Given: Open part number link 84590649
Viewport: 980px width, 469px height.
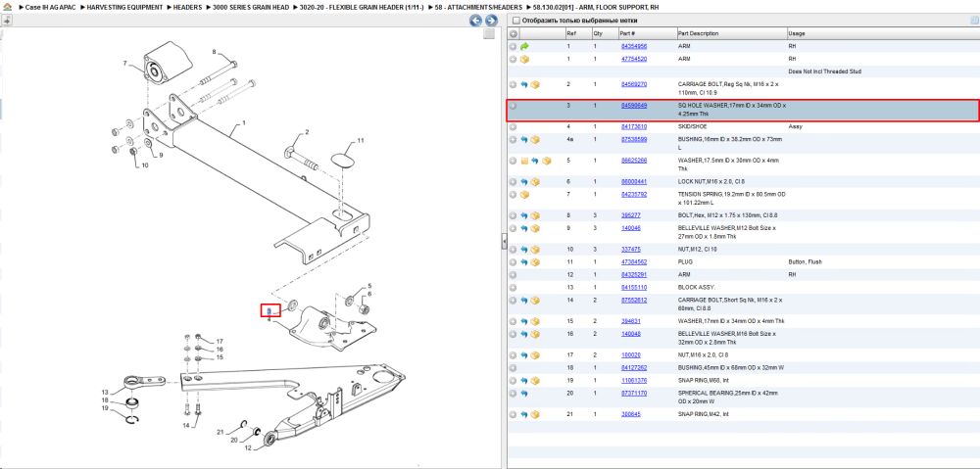Looking at the screenshot, I should (x=634, y=106).
